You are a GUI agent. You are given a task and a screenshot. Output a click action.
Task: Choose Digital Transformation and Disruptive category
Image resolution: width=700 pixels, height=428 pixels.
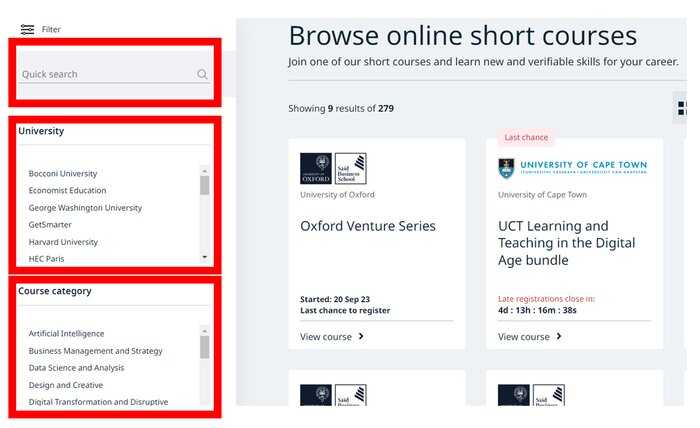pyautogui.click(x=98, y=402)
